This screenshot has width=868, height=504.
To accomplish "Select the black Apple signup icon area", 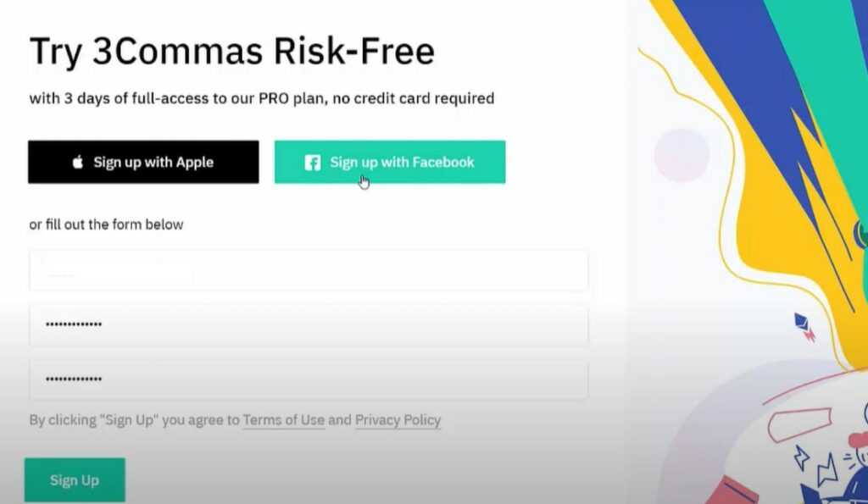I will pos(77,162).
